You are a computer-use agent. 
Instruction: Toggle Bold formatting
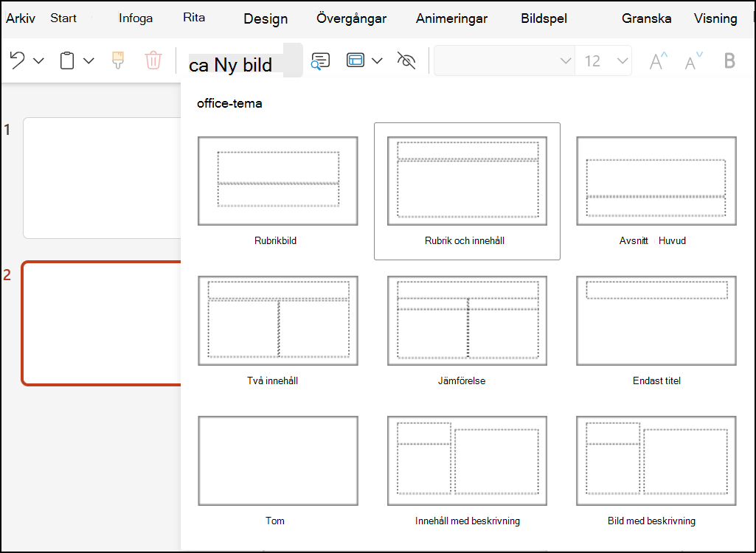(729, 60)
